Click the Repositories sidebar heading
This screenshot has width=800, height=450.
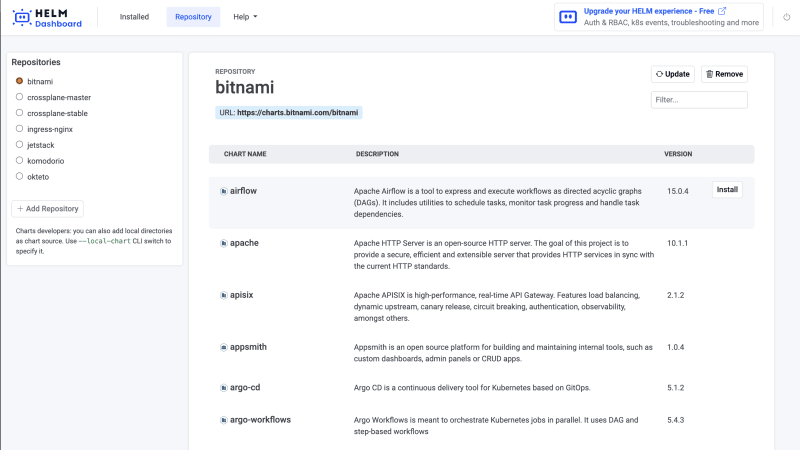36,62
